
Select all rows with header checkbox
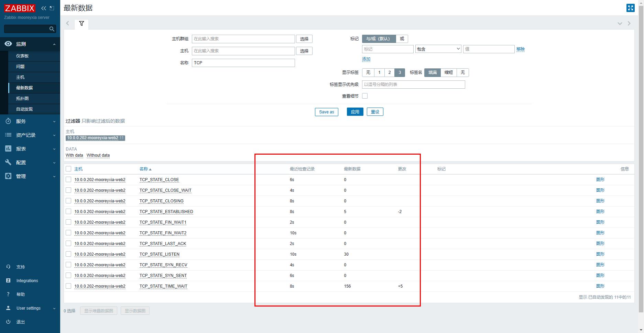pos(68,169)
